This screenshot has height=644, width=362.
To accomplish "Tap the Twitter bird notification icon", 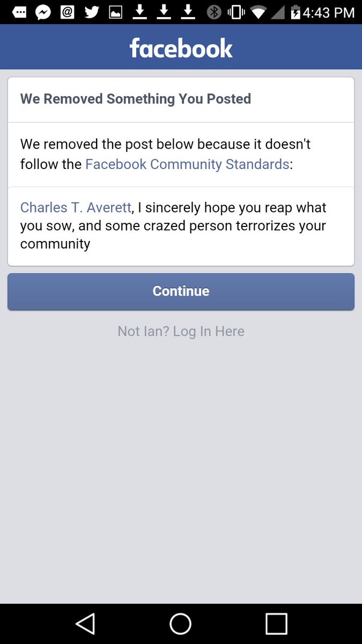I will click(x=92, y=11).
